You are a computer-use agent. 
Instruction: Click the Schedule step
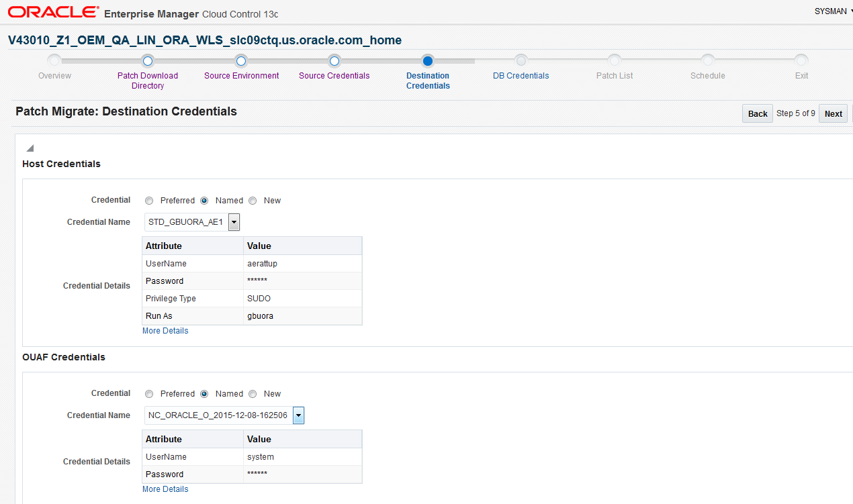(x=708, y=76)
